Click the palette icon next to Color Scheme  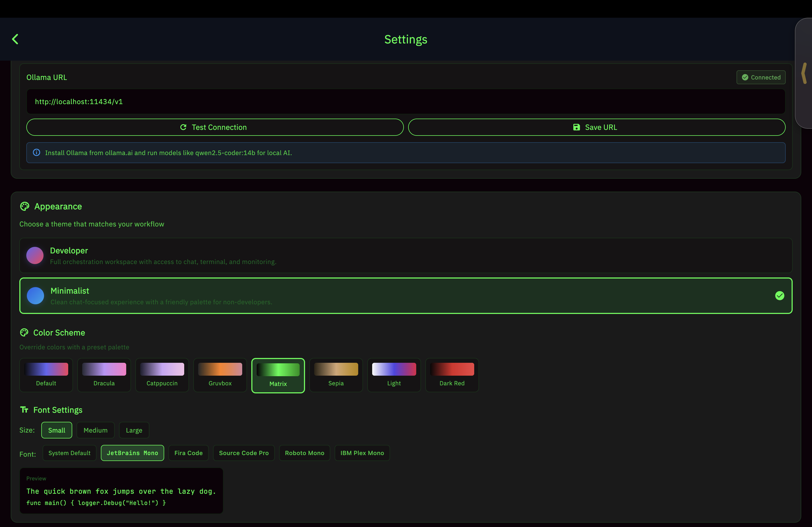click(24, 332)
